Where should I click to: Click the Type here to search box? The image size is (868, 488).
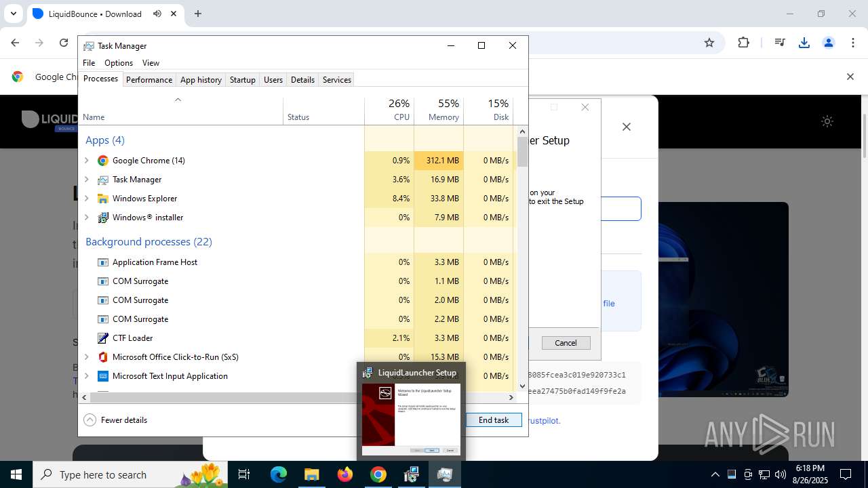click(131, 474)
